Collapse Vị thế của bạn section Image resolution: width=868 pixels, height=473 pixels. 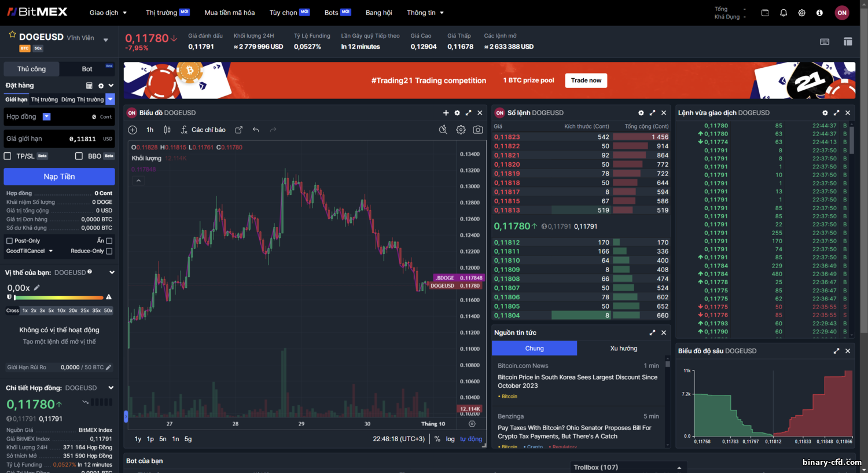point(112,272)
